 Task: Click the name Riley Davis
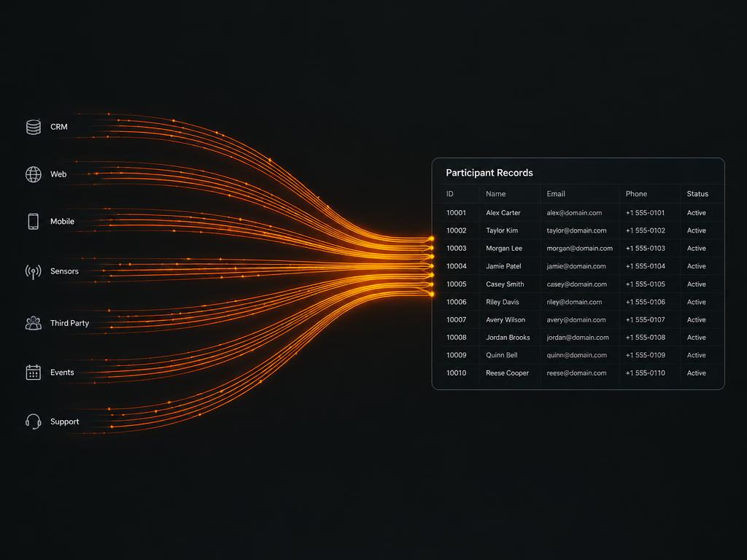[x=502, y=302]
